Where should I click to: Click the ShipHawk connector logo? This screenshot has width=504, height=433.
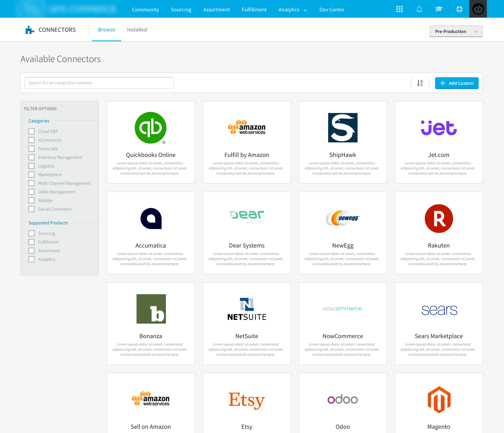[x=343, y=128]
